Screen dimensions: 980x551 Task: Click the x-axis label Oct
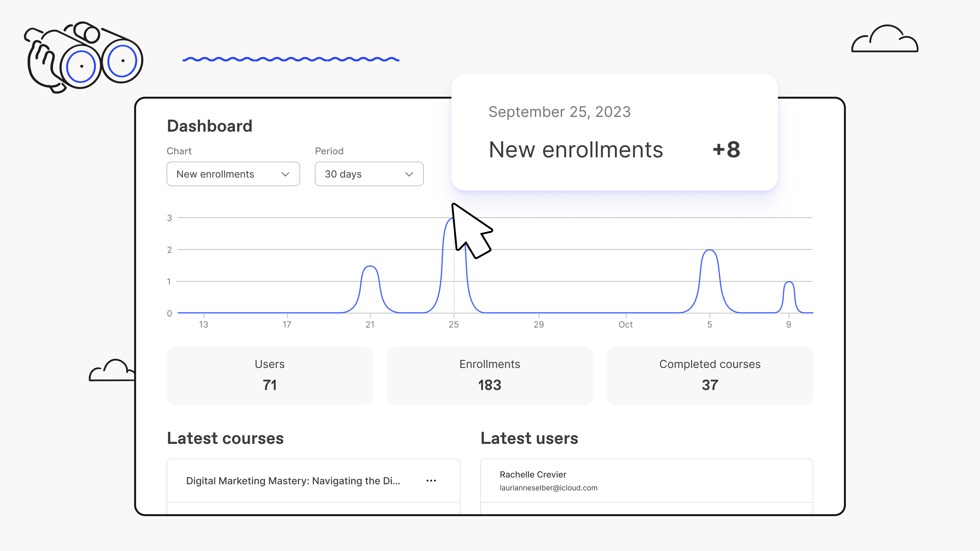625,324
